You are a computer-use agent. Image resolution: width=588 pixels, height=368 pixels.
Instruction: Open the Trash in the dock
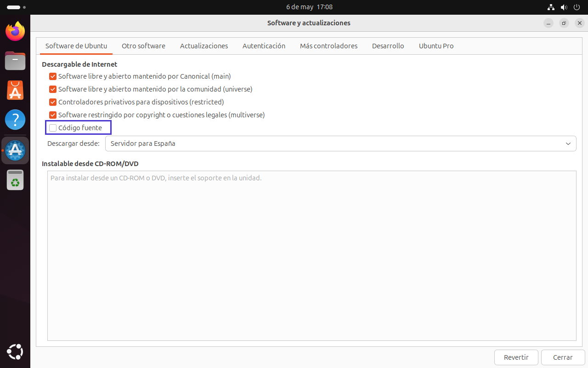pyautogui.click(x=15, y=180)
